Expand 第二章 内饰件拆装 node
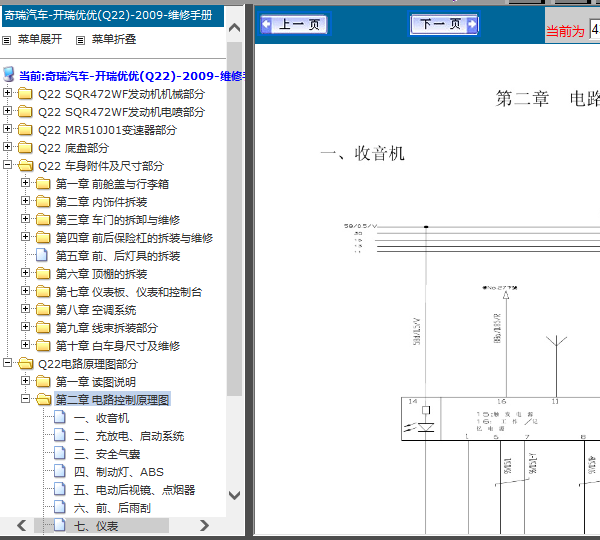This screenshot has height=540, width=600. point(25,200)
